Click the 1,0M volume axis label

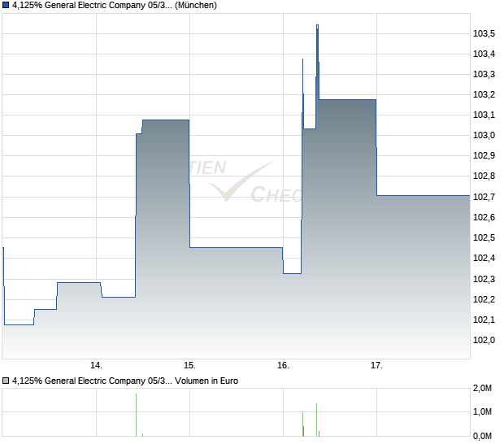pos(483,412)
